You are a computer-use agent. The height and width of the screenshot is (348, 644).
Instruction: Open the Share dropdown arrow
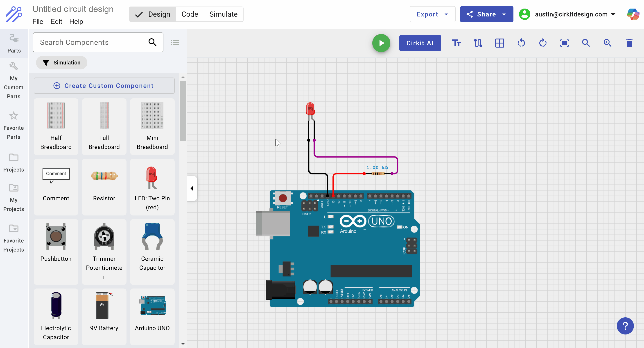click(x=504, y=14)
